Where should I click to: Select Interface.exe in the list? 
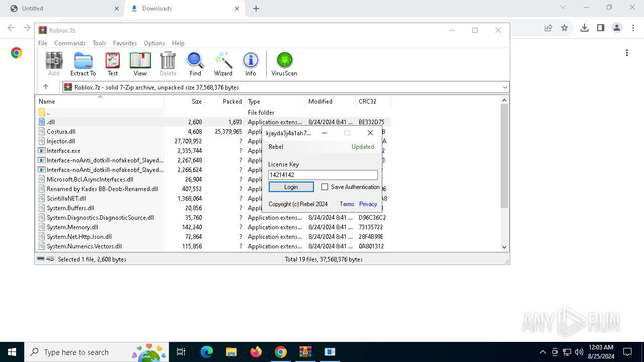coord(63,151)
